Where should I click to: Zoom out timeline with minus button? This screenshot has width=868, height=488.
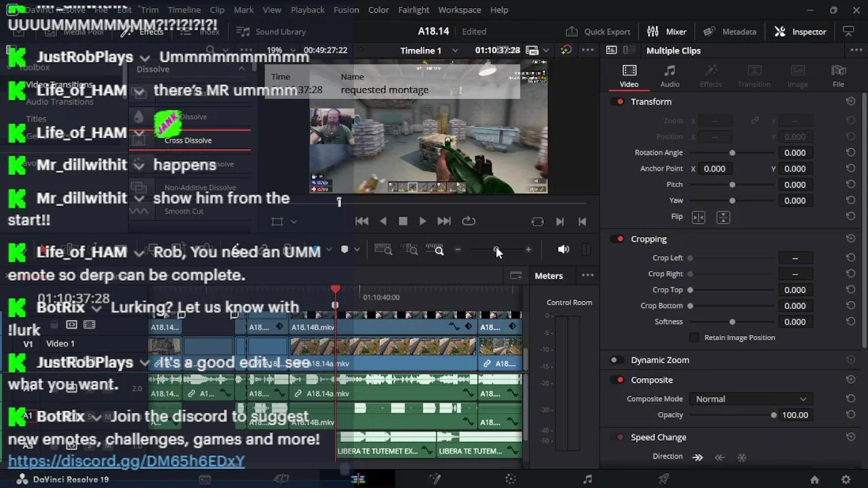[458, 250]
